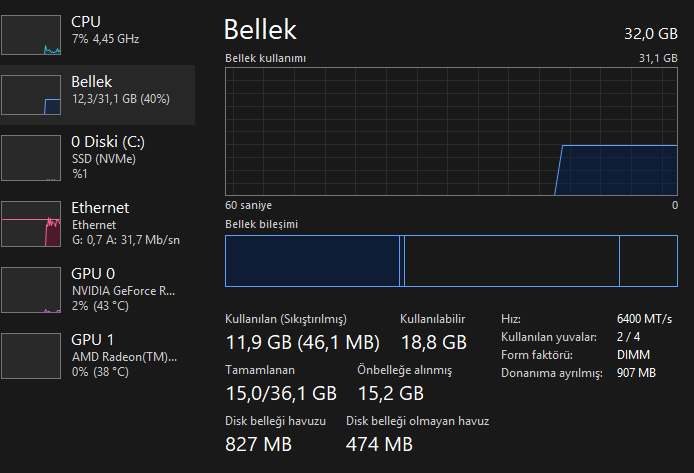Click the free segment of memory composition bar
694x473 pixels.
[648, 261]
